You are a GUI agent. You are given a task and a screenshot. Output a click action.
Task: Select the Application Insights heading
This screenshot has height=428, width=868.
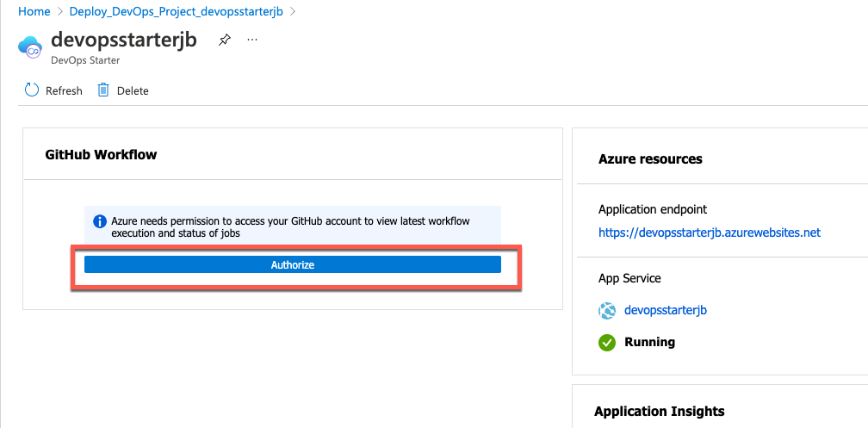click(x=660, y=412)
